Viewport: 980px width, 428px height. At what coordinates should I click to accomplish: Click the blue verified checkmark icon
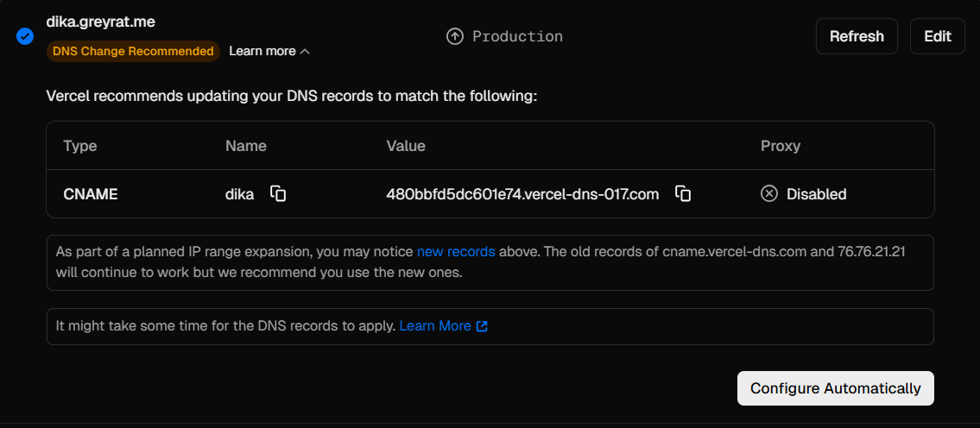[x=25, y=36]
